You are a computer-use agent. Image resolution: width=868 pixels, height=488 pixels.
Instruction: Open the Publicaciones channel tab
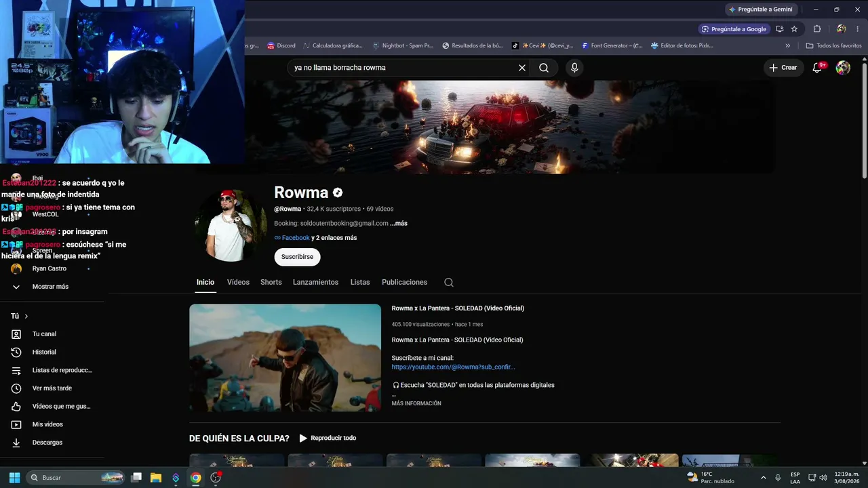404,283
